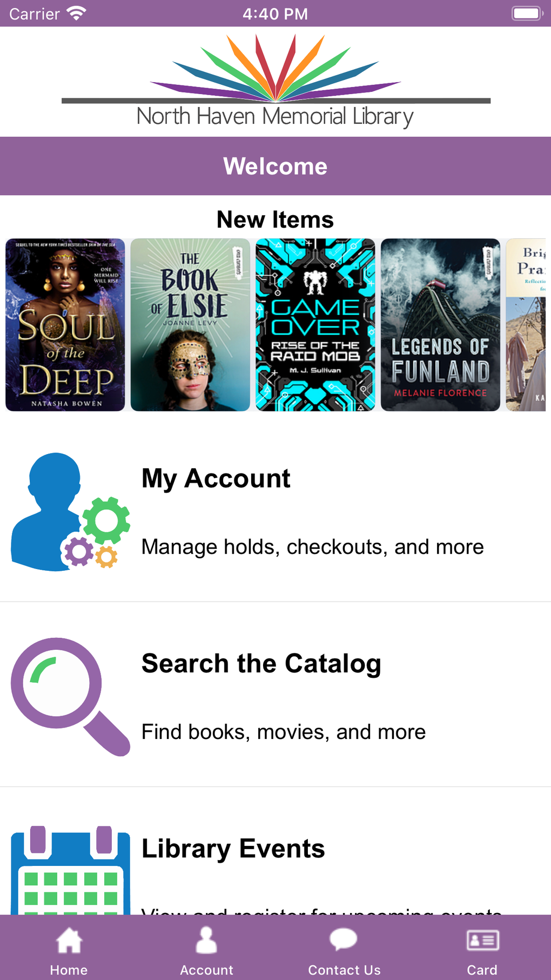Tap the New Items section heading
The height and width of the screenshot is (980, 551).
(275, 219)
